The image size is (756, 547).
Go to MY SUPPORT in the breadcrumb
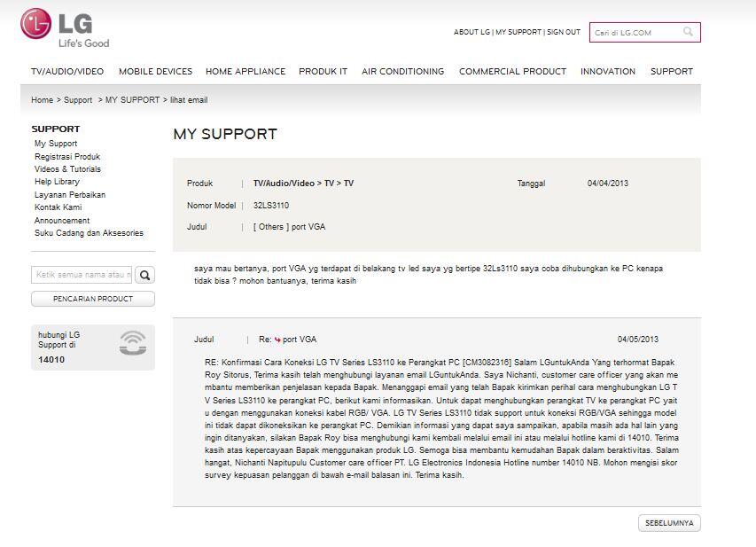click(x=132, y=100)
